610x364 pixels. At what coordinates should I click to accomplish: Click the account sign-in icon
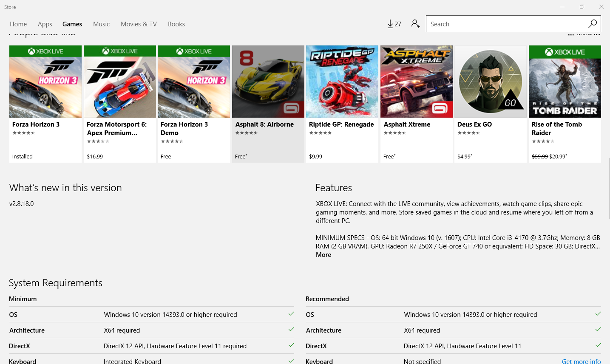415,24
